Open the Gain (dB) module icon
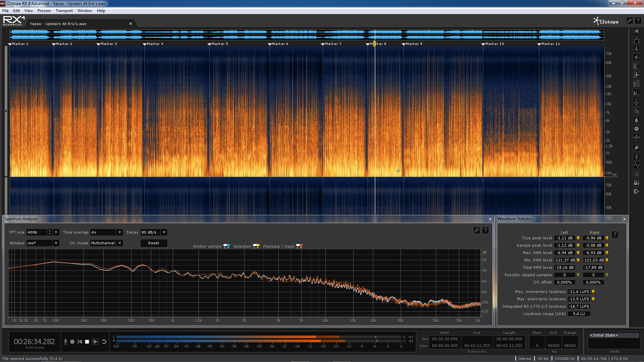The width and height of the screenshot is (644, 362). [636, 157]
